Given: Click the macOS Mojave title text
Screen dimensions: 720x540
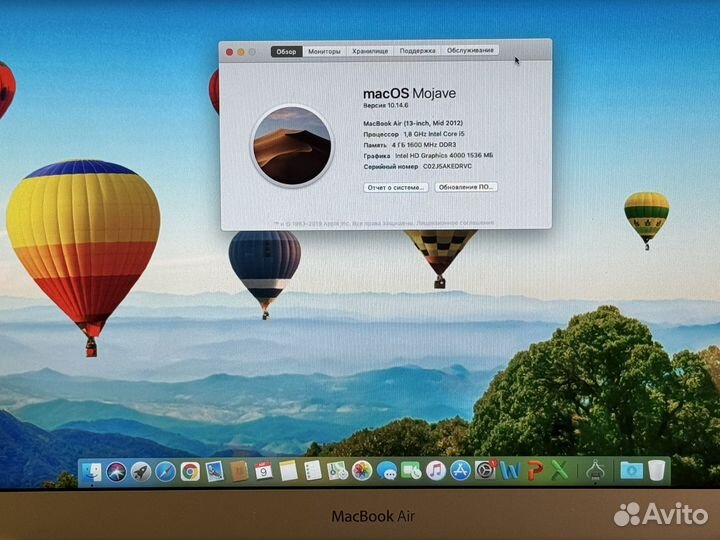Looking at the screenshot, I should point(409,93).
